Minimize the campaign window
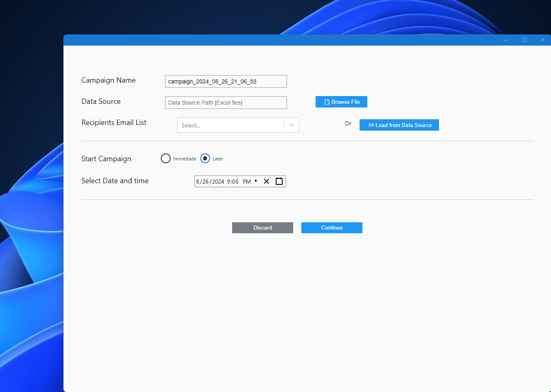Image resolution: width=551 pixels, height=392 pixels. coord(506,40)
